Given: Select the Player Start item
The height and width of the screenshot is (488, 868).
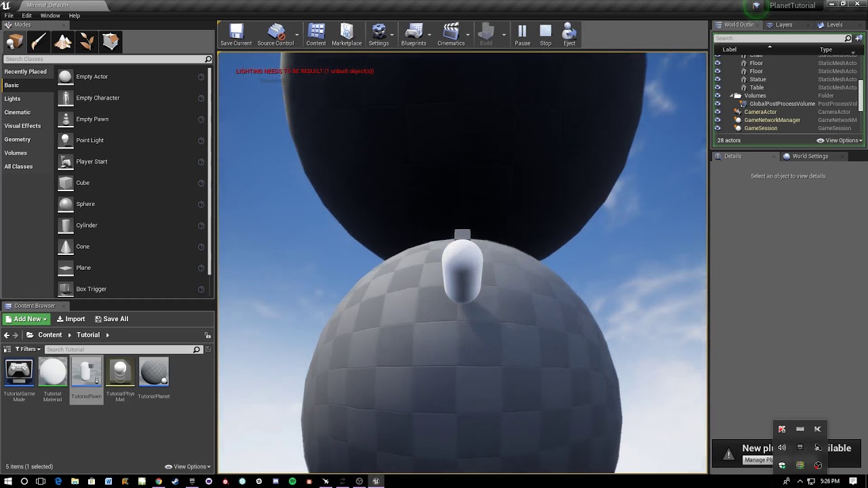Looking at the screenshot, I should (x=92, y=161).
